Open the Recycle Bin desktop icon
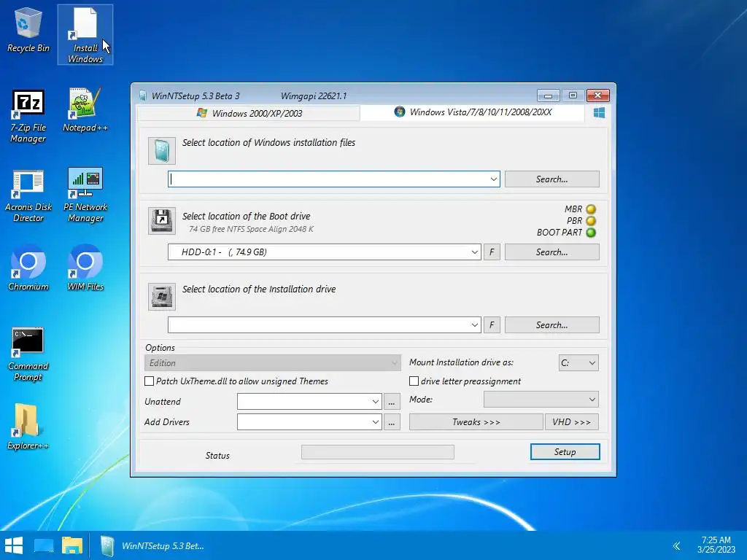The width and height of the screenshot is (747, 560). (x=28, y=31)
